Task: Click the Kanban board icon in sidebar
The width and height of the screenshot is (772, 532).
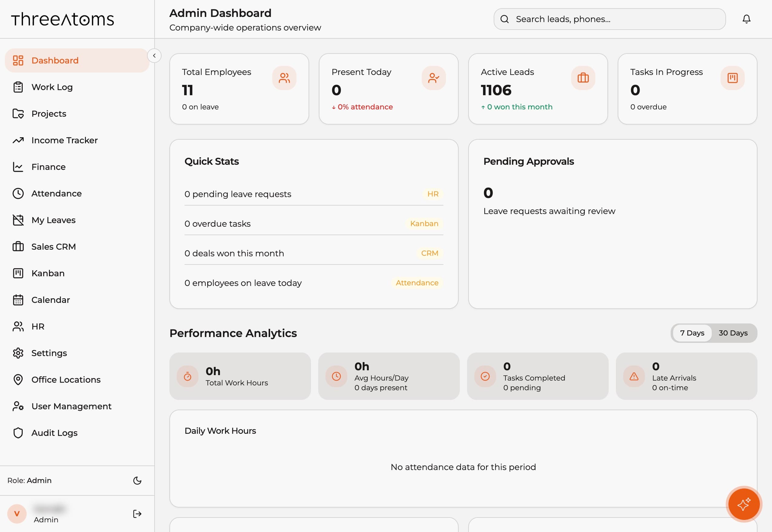Action: coord(18,273)
